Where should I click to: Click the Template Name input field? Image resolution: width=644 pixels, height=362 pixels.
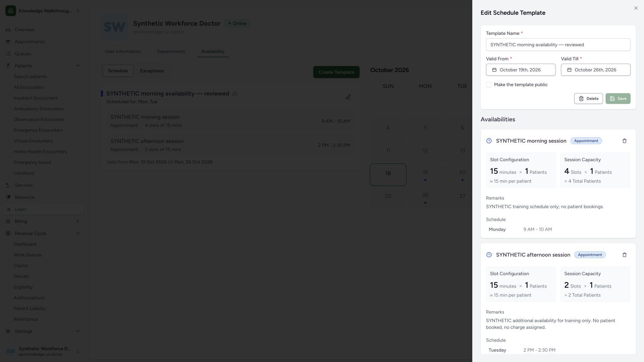(558, 45)
